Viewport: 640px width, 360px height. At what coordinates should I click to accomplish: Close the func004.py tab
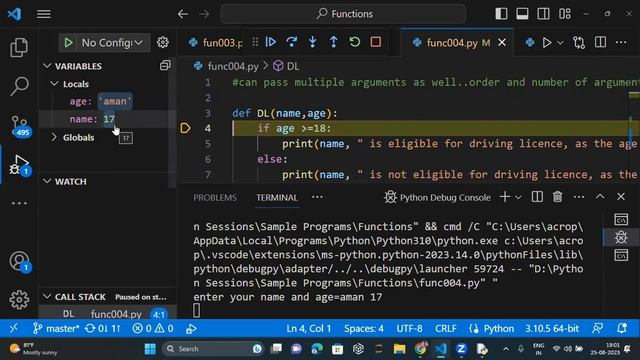pos(502,42)
